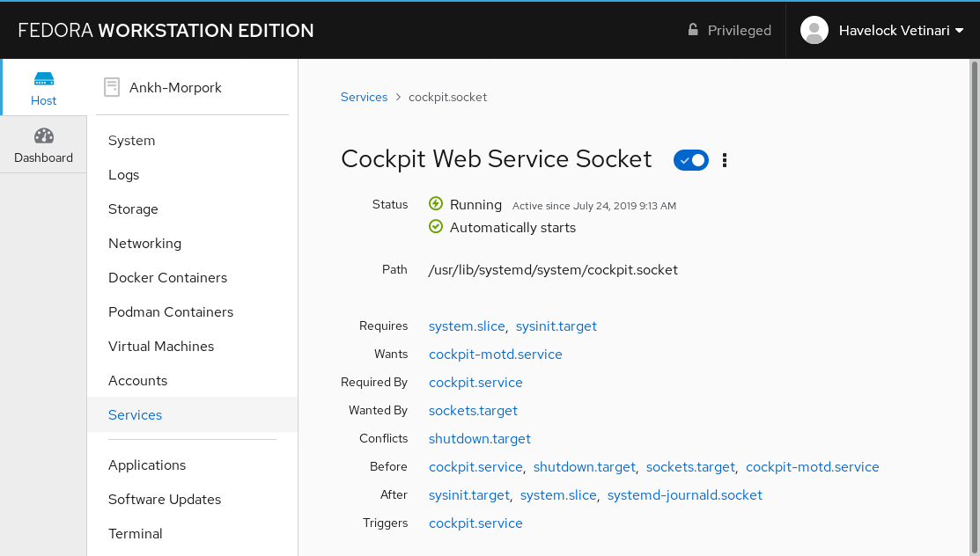The image size is (980, 556).
Task: Open sockets.target in Before row
Action: pos(690,466)
